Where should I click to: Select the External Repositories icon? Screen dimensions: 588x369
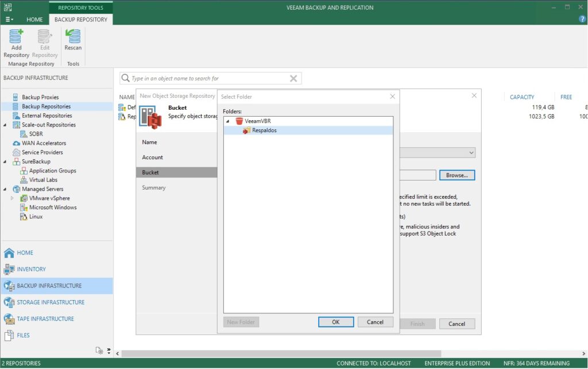coord(16,116)
